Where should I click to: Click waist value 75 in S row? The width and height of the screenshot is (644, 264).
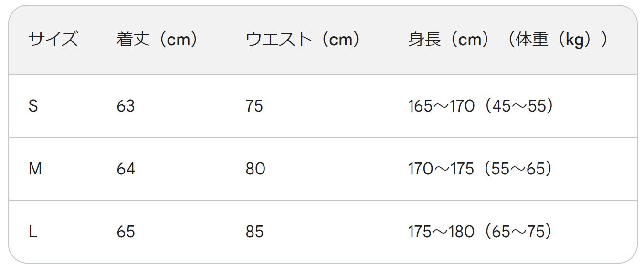[254, 106]
